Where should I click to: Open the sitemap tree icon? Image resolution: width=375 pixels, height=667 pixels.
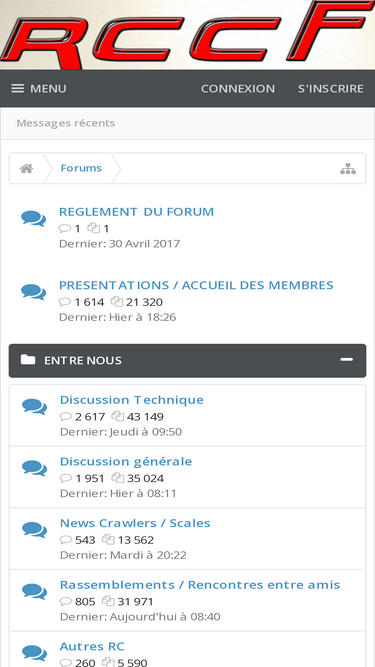(x=348, y=168)
